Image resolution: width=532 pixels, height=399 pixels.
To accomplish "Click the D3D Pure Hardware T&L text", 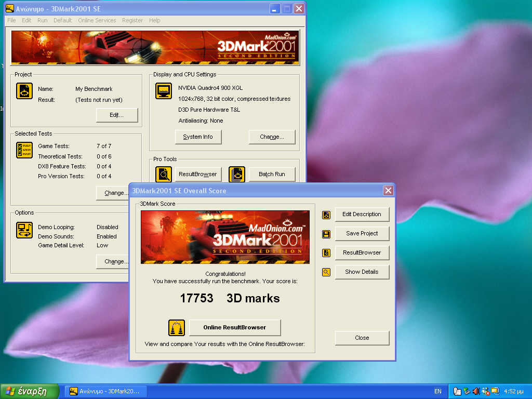I will [209, 110].
